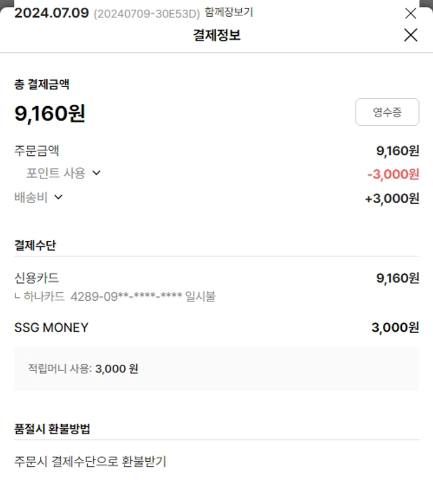Image resolution: width=433 pixels, height=504 pixels.
Task: Click 주문시 결제수단으로 환불받기 text
Action: pos(90,461)
